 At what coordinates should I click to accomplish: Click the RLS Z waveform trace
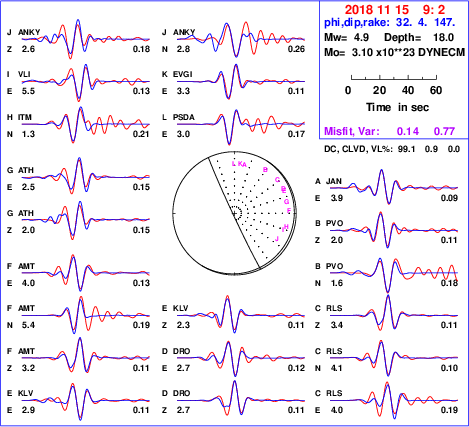[x=394, y=313]
